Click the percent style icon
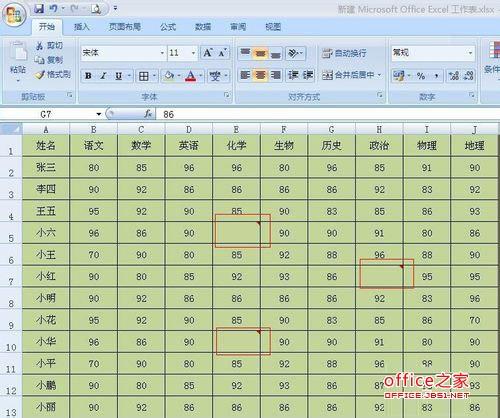Screen dimensions: 500x418 [x=421, y=76]
